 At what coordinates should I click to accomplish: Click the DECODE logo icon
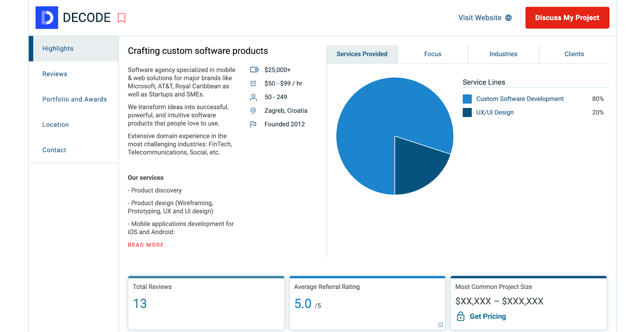pos(47,18)
